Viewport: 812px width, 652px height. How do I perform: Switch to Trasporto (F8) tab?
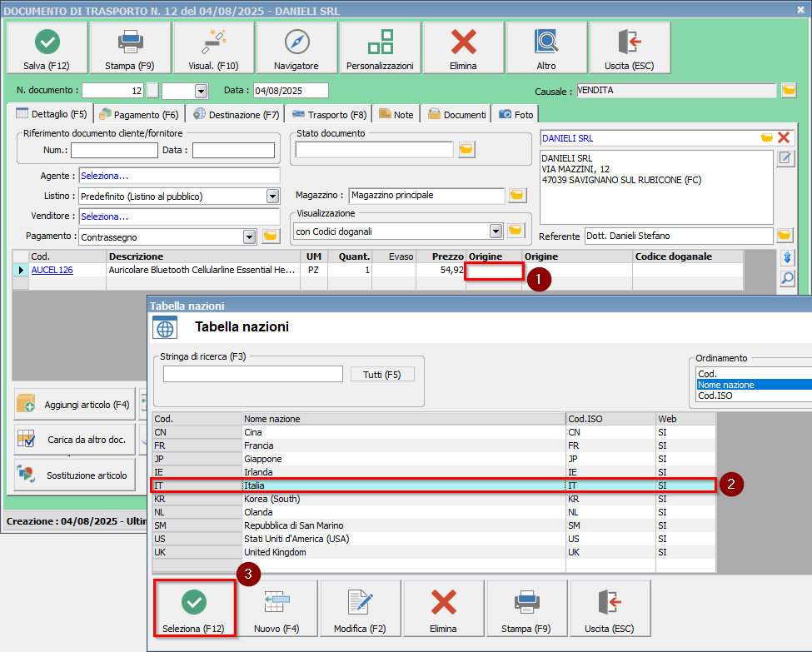click(x=328, y=115)
